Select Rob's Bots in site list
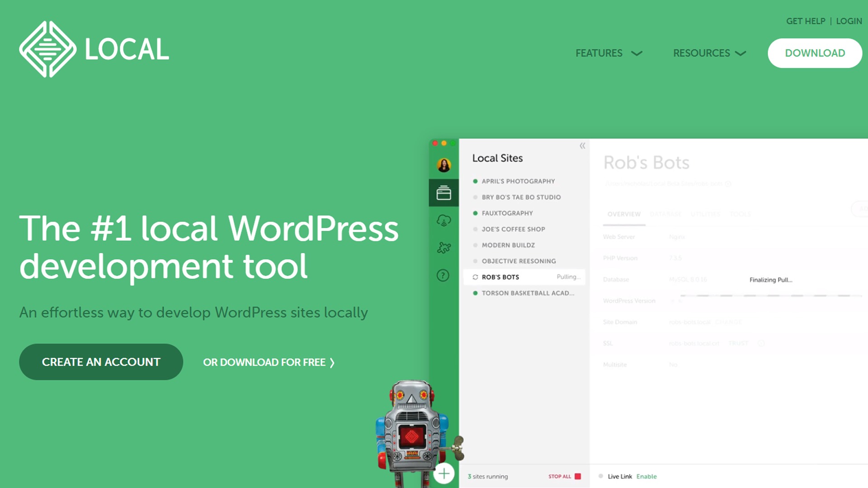The height and width of the screenshot is (488, 868). tap(500, 277)
